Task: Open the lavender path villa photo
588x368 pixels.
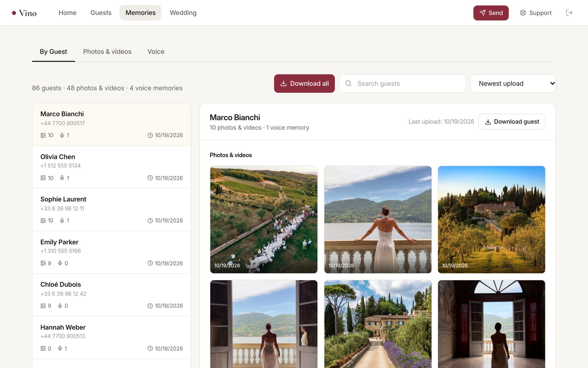Action: point(378,324)
